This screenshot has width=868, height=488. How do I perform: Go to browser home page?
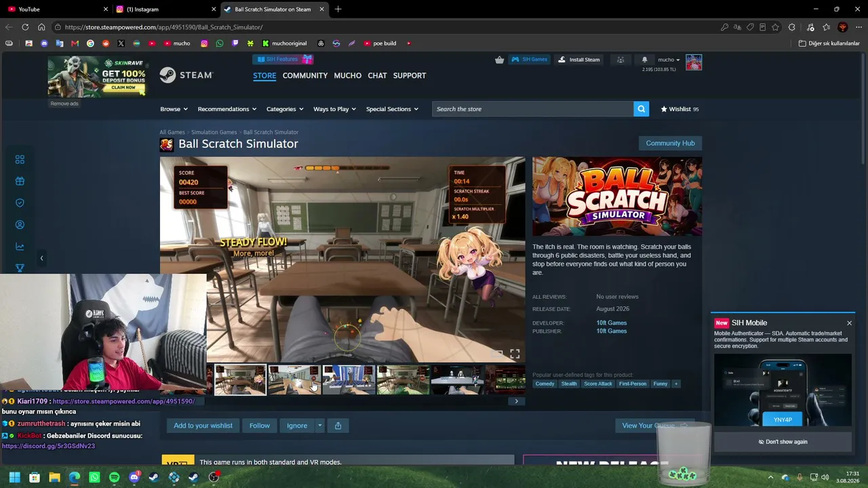[41, 27]
